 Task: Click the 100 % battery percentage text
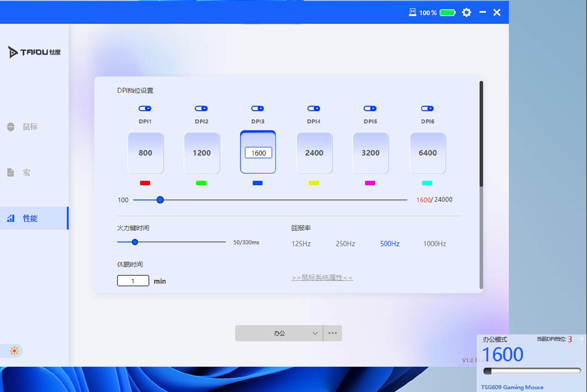click(x=428, y=13)
